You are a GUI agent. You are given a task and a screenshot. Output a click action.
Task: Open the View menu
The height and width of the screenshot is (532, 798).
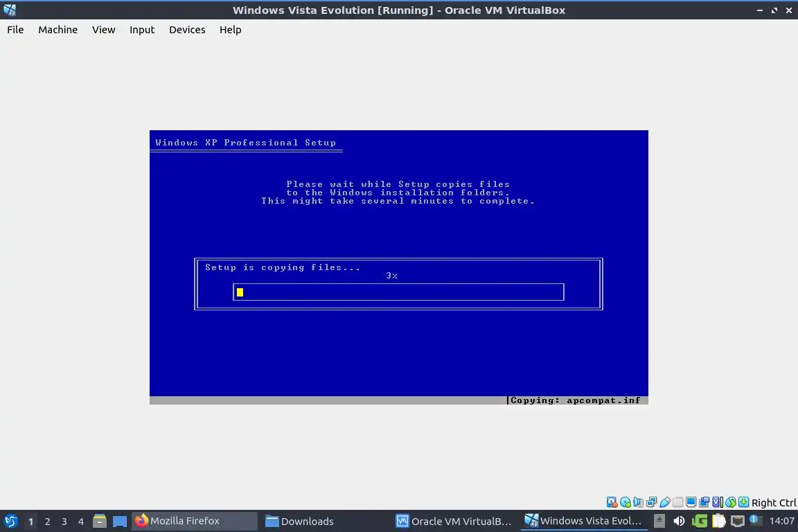104,30
